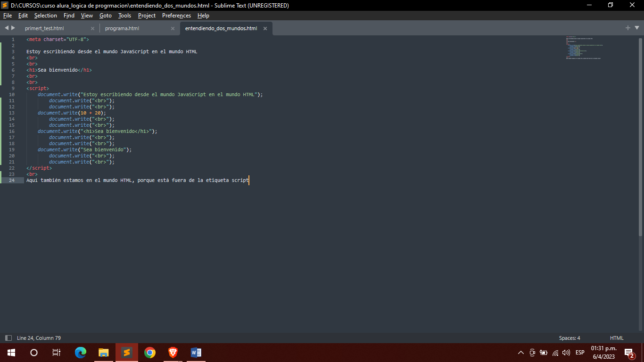Toggle the side bar panel switcher icon

tap(8, 338)
